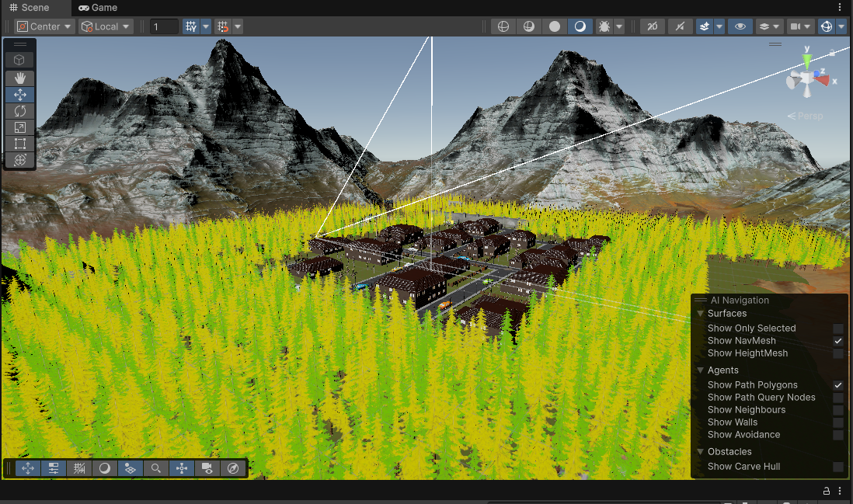The image size is (853, 504).
Task: Open snap increment settings dropdown arrow
Action: click(238, 26)
